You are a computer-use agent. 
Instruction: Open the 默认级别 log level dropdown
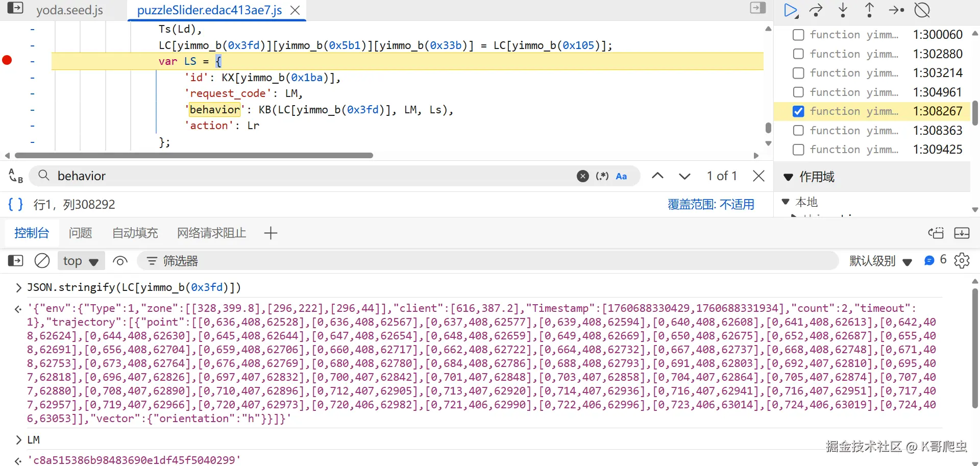(880, 261)
